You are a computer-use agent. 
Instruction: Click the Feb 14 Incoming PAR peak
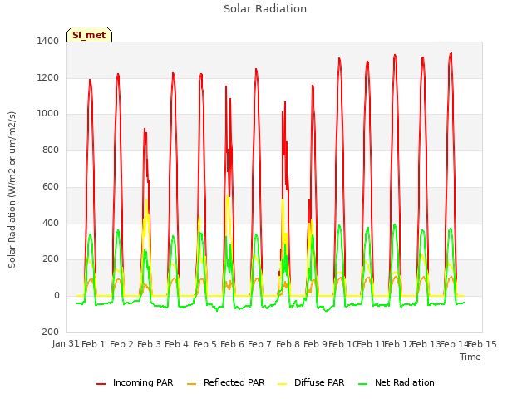[451, 53]
